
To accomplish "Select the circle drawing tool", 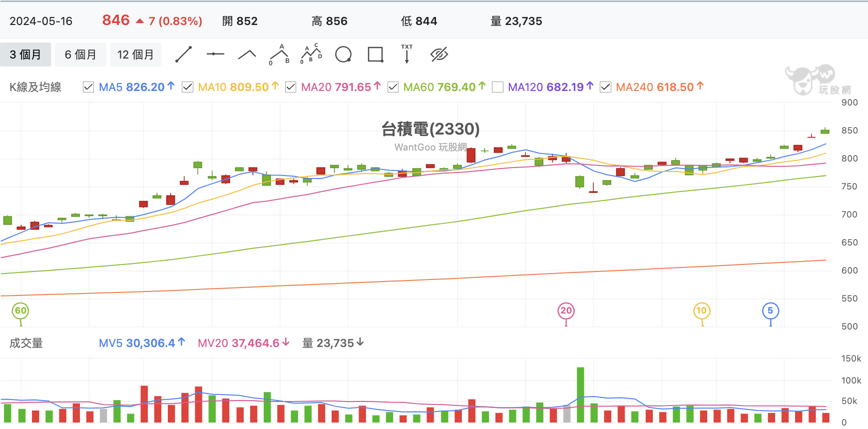I will (x=343, y=54).
